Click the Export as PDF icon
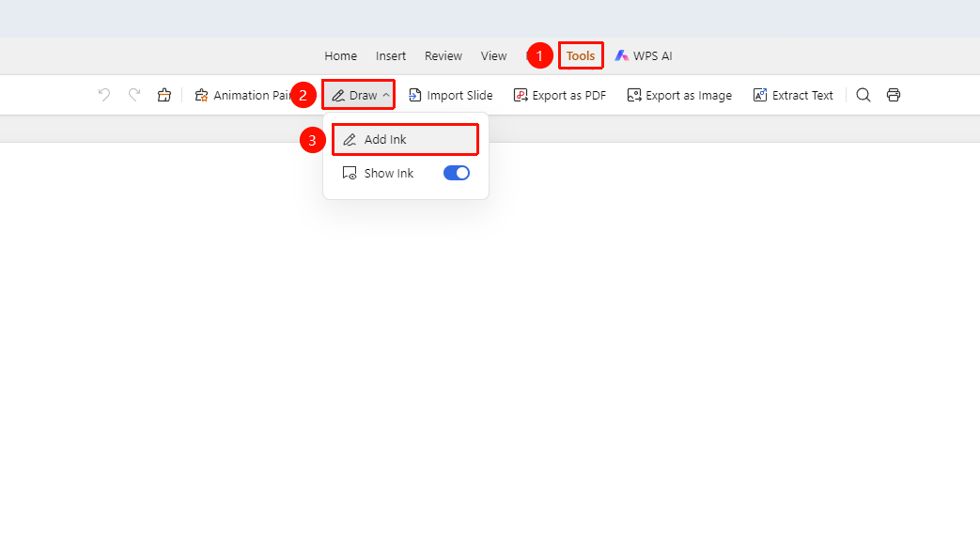Screen dimensions: 980x541 tap(520, 95)
